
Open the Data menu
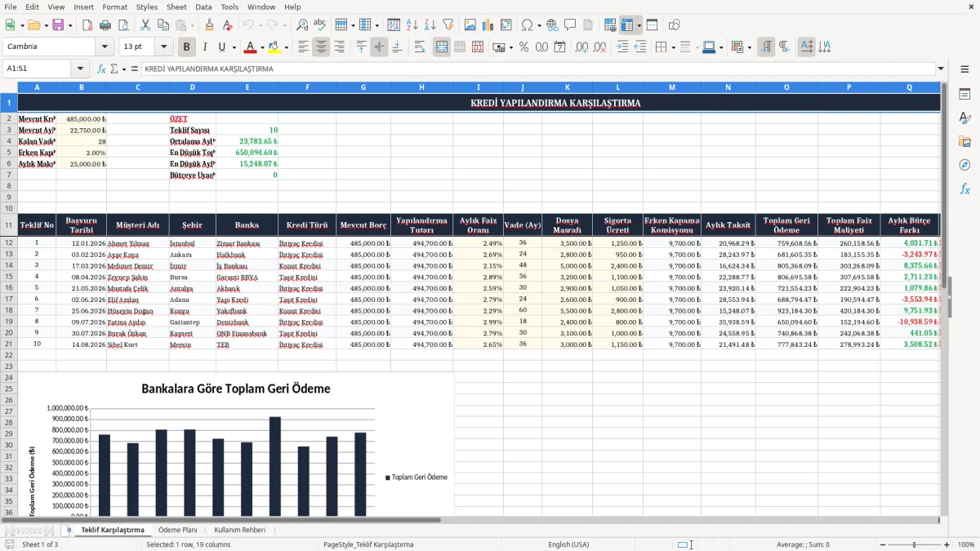pos(203,7)
